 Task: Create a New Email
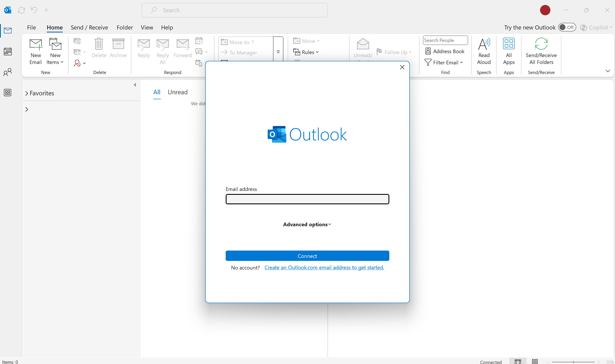[x=36, y=51]
